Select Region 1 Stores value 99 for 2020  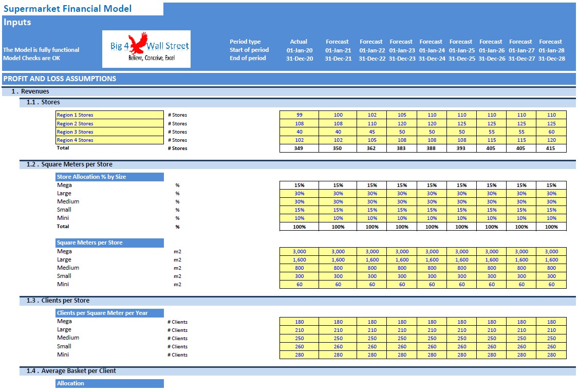coord(300,115)
